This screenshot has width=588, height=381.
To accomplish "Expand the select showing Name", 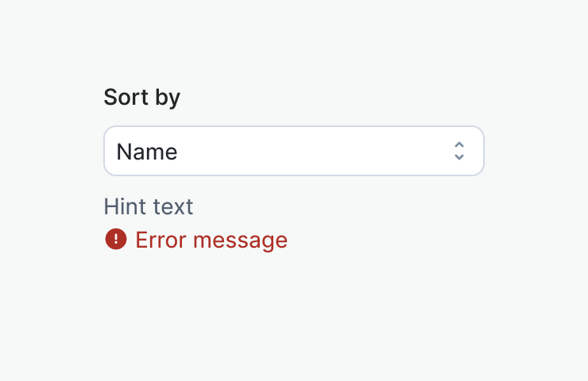I will click(293, 151).
